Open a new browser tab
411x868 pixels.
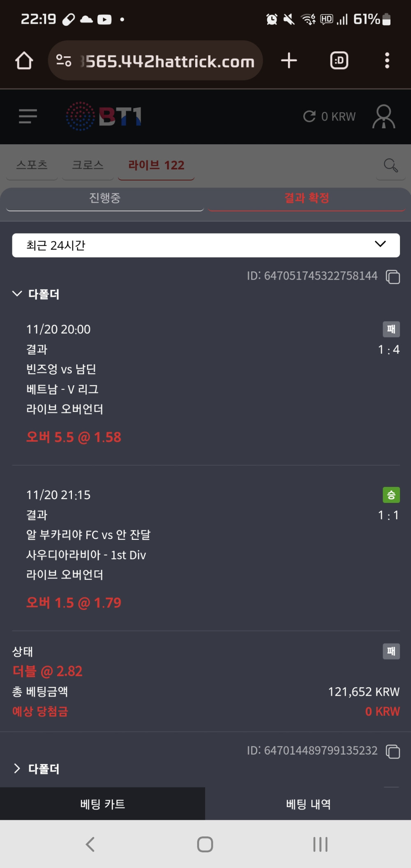pyautogui.click(x=289, y=60)
